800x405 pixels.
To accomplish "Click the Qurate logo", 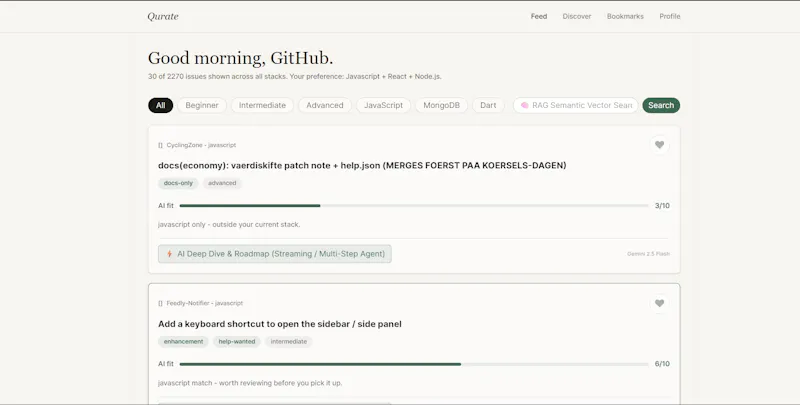I will pyautogui.click(x=163, y=16).
